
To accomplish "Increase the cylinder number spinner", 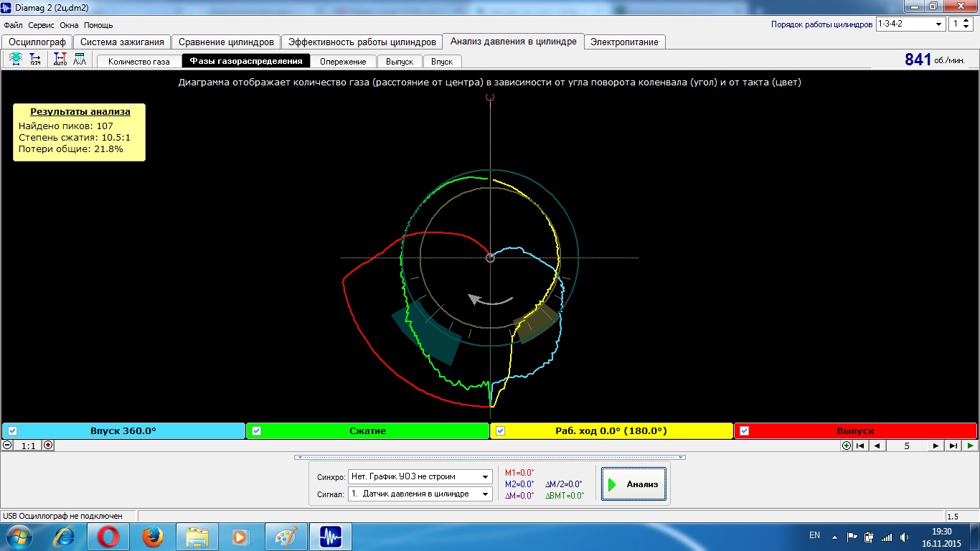I will pyautogui.click(x=966, y=21).
